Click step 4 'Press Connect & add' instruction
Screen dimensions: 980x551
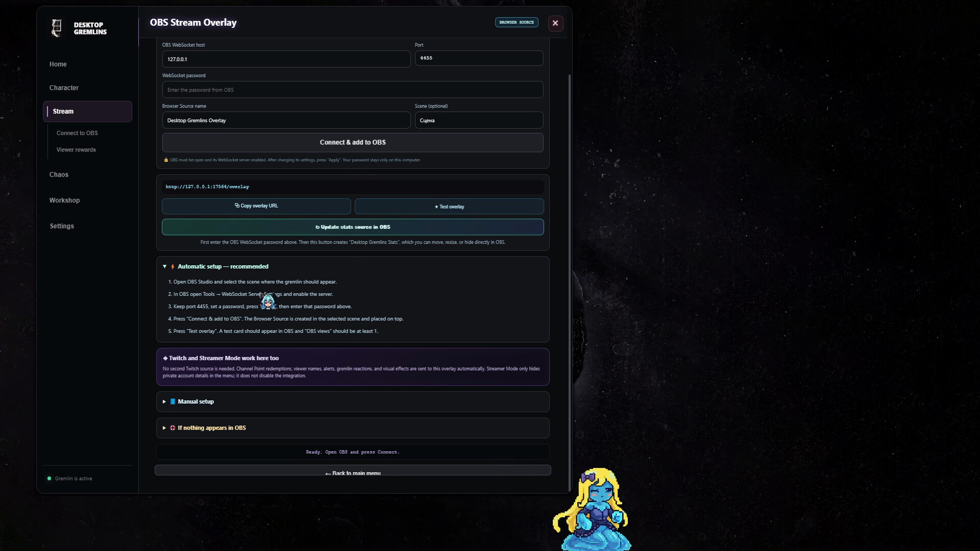coord(285,319)
